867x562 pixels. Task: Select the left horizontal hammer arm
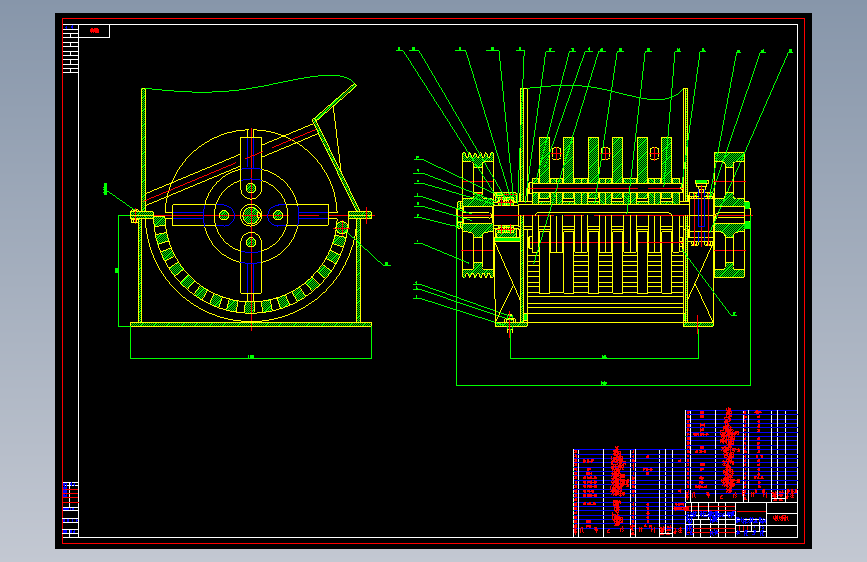(x=203, y=215)
